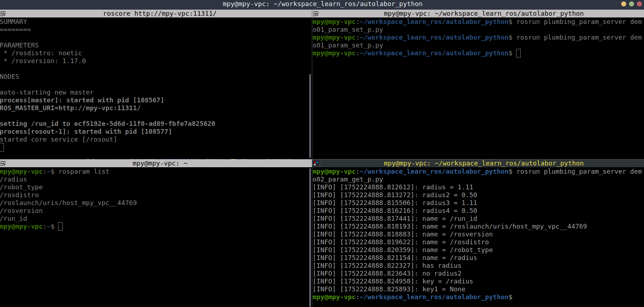This screenshot has height=307, width=644.
Task: Click the bottom-left pane title 'mpy@mpy-vpc: ~'
Action: [160, 163]
